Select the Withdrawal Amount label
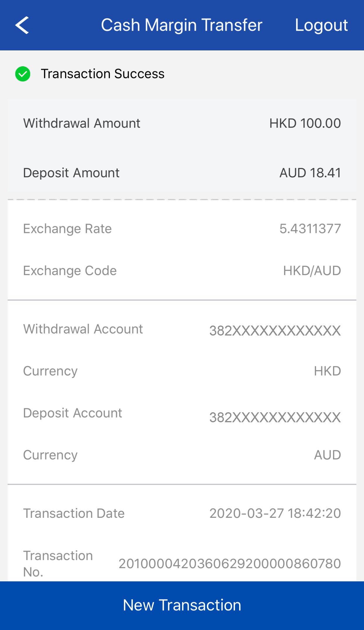 click(82, 123)
